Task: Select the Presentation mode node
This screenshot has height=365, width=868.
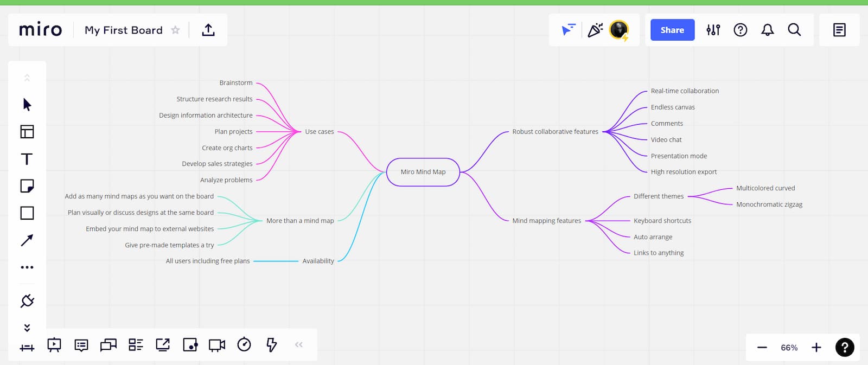Action: 679,156
